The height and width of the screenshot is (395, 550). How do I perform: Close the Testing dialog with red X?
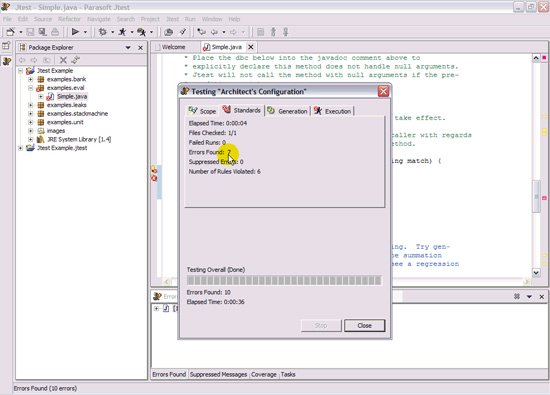pyautogui.click(x=383, y=91)
